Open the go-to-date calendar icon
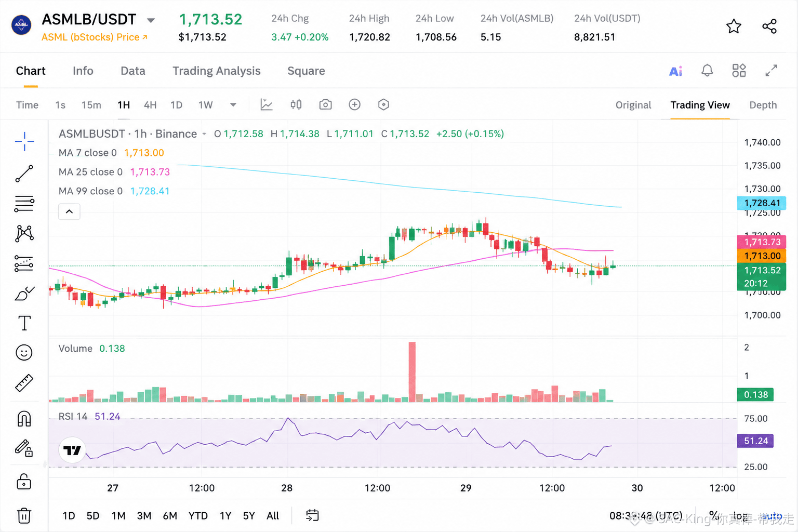The width and height of the screenshot is (798, 532). coord(312,515)
